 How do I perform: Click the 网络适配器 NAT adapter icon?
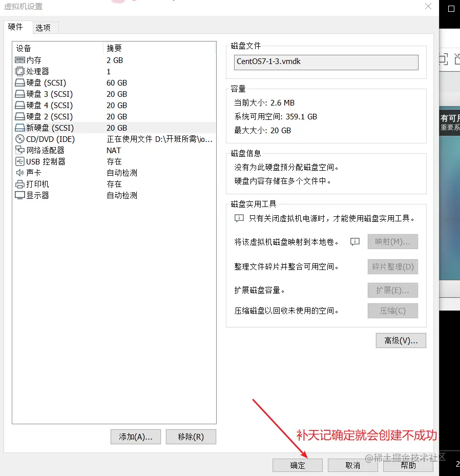click(x=19, y=150)
